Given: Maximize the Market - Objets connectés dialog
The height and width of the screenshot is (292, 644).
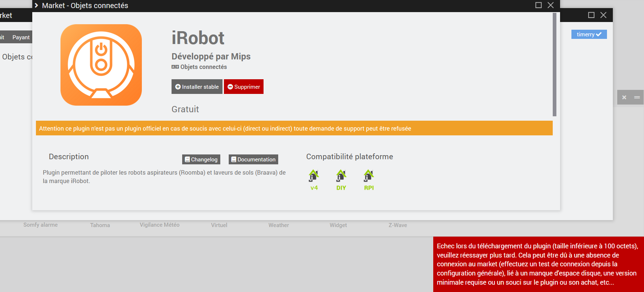Looking at the screenshot, I should click(x=538, y=5).
